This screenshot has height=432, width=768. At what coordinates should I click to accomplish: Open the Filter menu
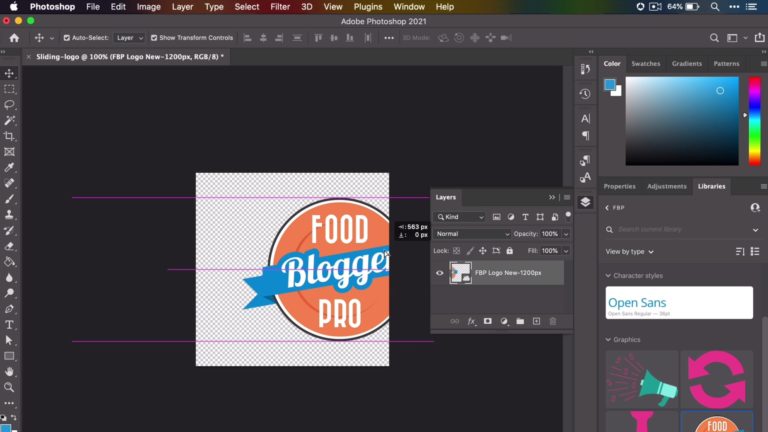pos(280,7)
